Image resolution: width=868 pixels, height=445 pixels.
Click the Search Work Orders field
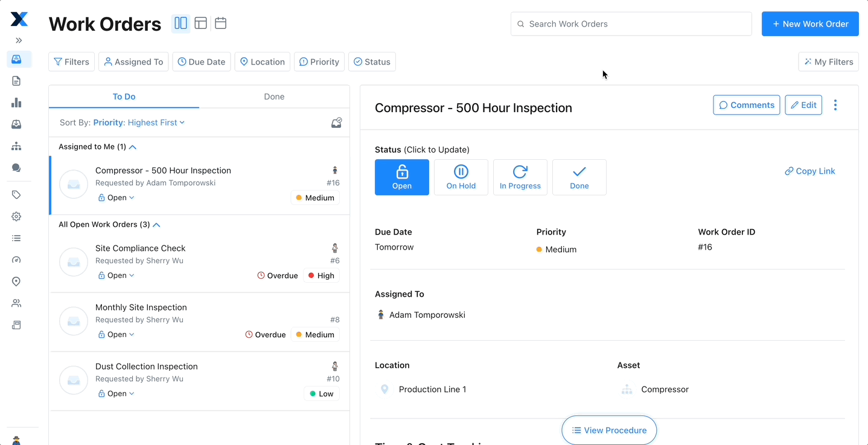[x=630, y=24]
